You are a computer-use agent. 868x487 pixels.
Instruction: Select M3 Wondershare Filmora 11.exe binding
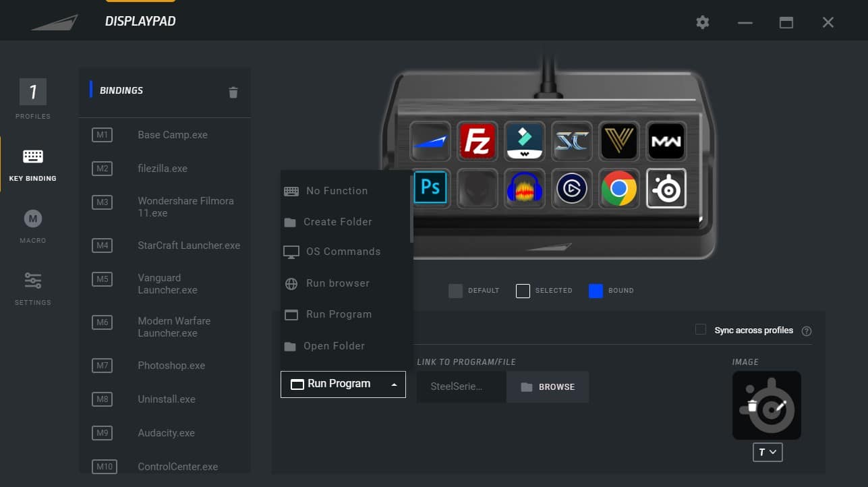point(165,207)
